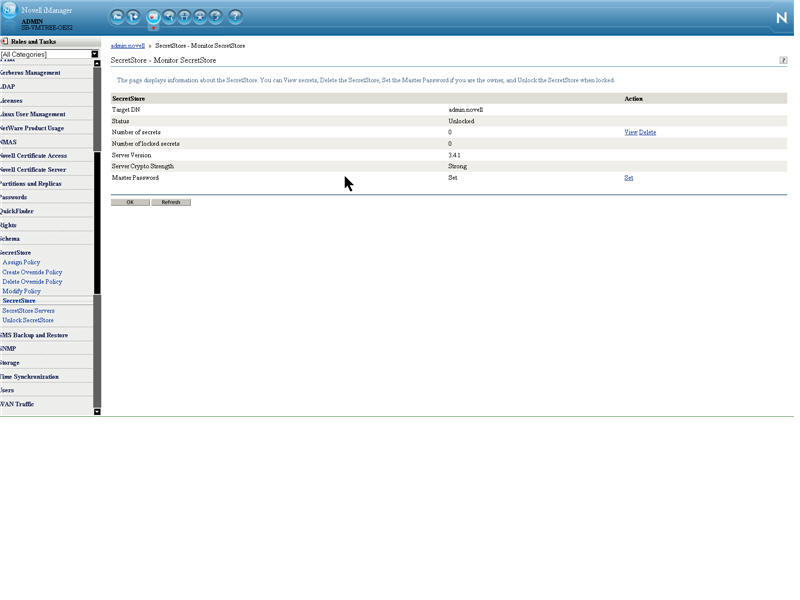
Task: Expand the Passwords role
Action: [14, 197]
